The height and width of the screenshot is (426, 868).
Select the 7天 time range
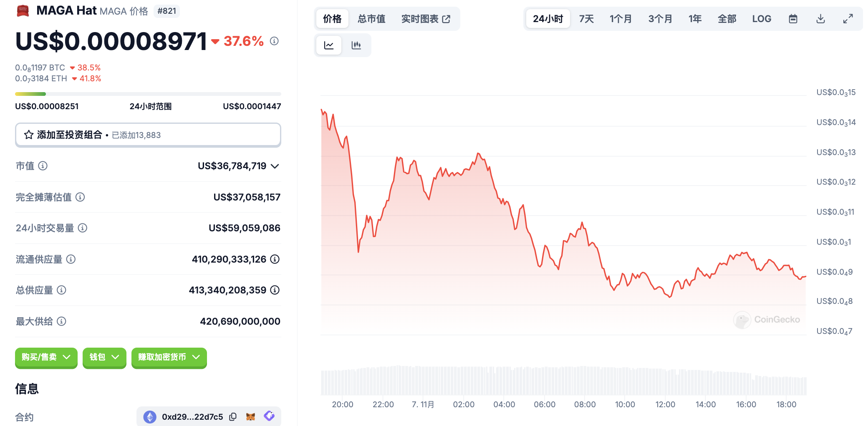pos(586,19)
